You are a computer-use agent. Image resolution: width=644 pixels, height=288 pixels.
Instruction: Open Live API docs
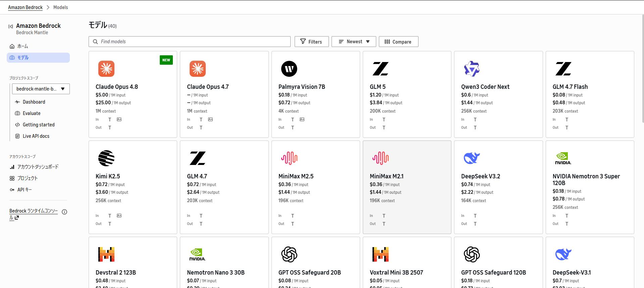36,136
